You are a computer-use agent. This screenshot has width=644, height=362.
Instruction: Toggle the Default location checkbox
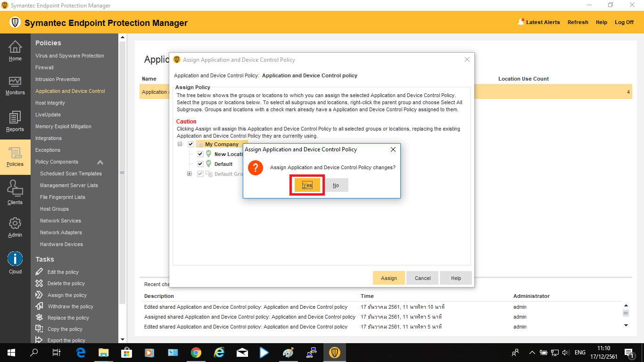tap(200, 164)
